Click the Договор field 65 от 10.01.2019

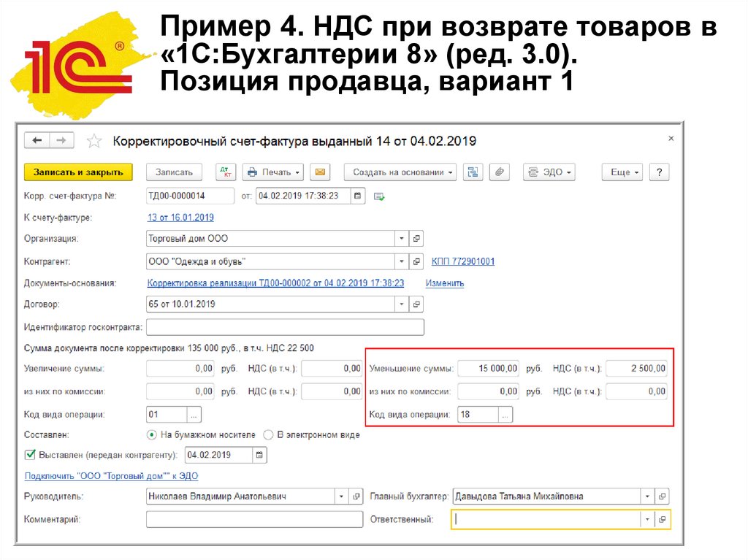[x=270, y=304]
